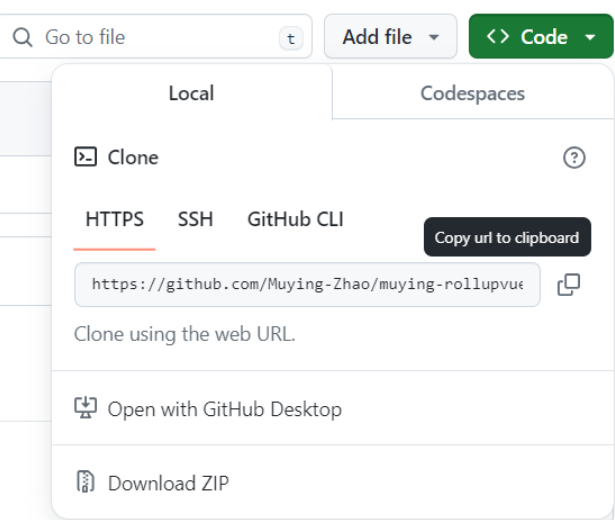Viewport: 615px width, 520px height.
Task: Click the repository clone URL field
Action: [307, 284]
